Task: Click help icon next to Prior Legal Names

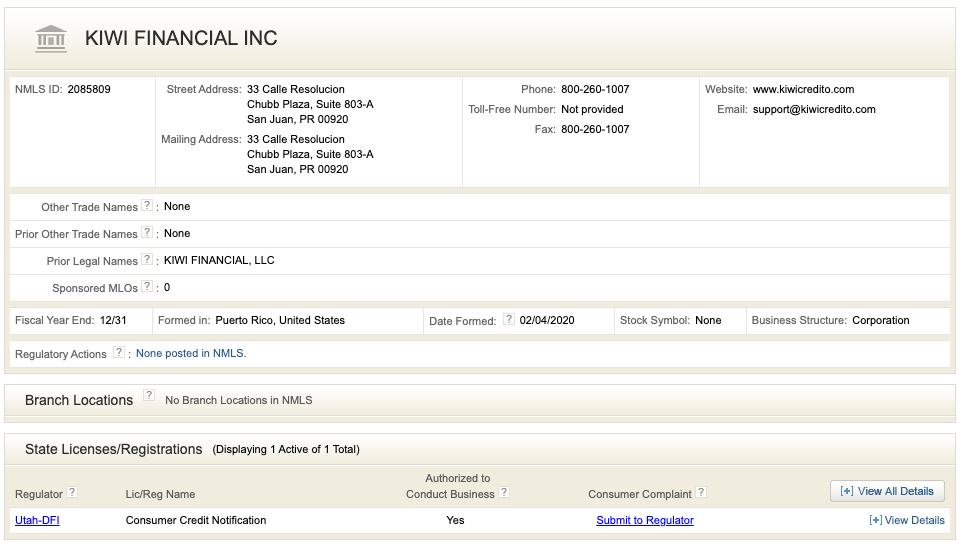Action: tap(147, 260)
